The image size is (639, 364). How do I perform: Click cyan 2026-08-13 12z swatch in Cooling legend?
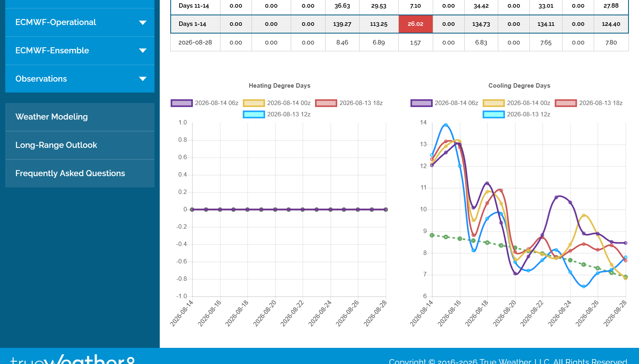pyautogui.click(x=493, y=114)
